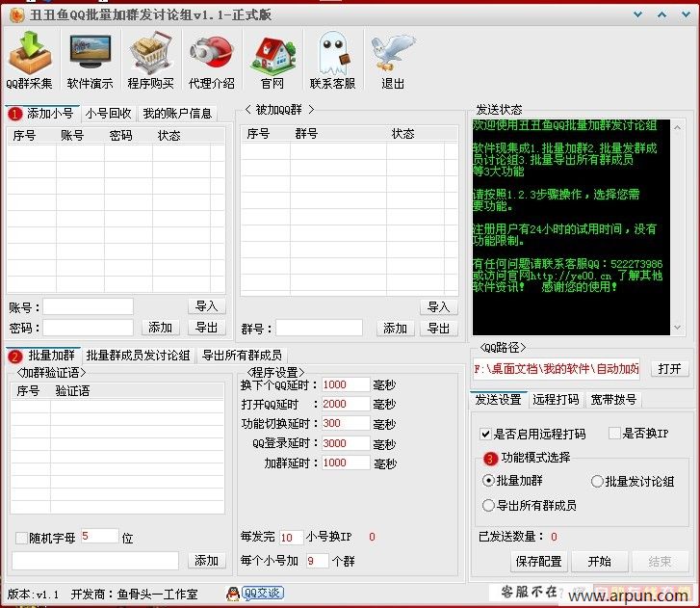Image resolution: width=700 pixels, height=608 pixels.
Task: Click the 随机字母 位 digit field
Action: 99,536
